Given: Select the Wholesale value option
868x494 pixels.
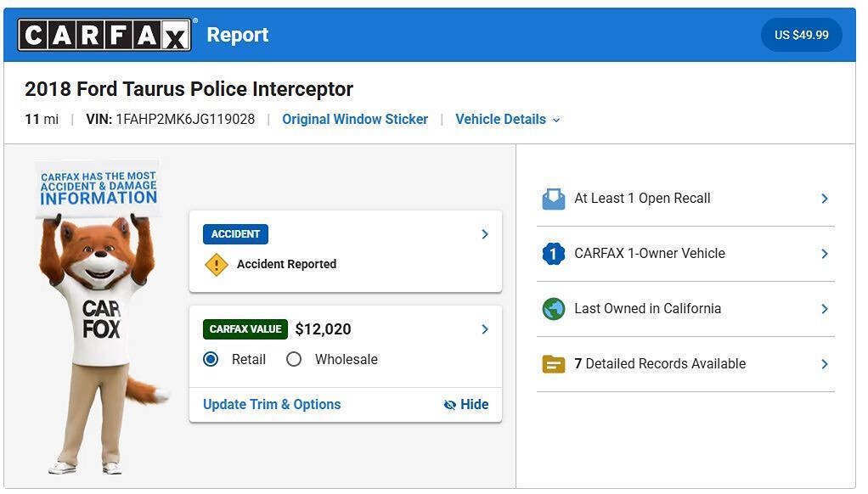Looking at the screenshot, I should pyautogui.click(x=293, y=360).
